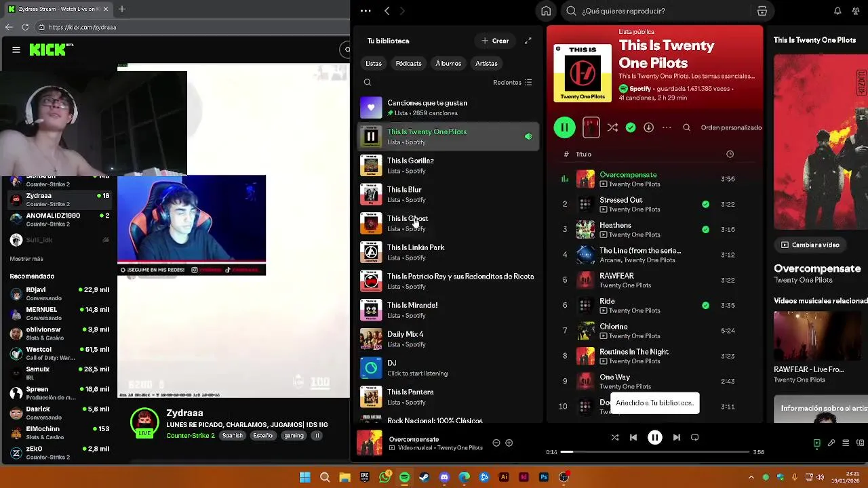Open the playlist preview card beside the green button
The height and width of the screenshot is (488, 868).
click(591, 127)
